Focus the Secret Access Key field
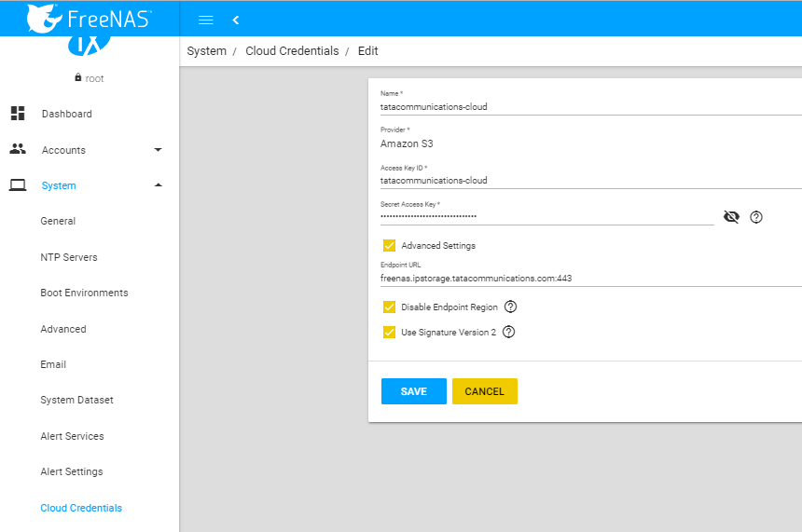Screen dimensions: 802x532 546,217
